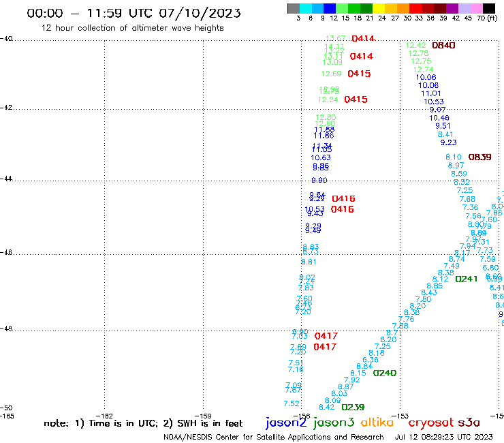The height and width of the screenshot is (443, 504).
Task: Click the wave height value 7.52
Action: (x=292, y=403)
